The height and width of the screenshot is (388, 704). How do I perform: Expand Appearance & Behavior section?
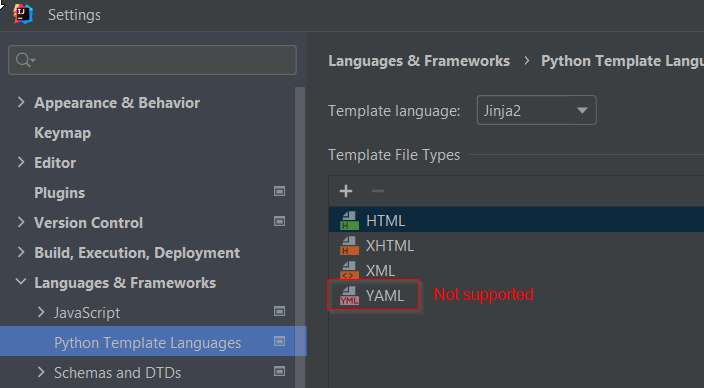coord(21,102)
